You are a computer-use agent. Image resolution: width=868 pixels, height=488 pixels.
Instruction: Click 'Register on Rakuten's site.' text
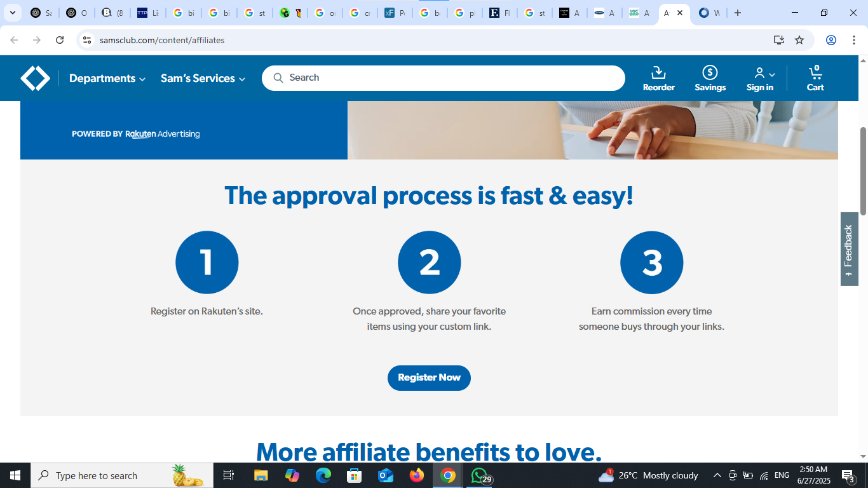tap(207, 311)
